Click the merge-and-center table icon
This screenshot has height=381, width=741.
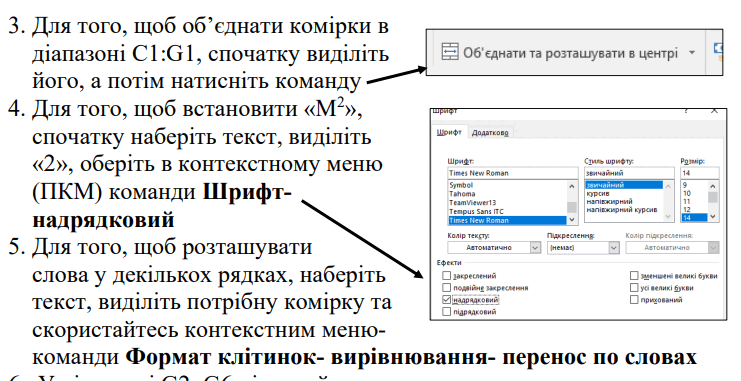coord(450,52)
